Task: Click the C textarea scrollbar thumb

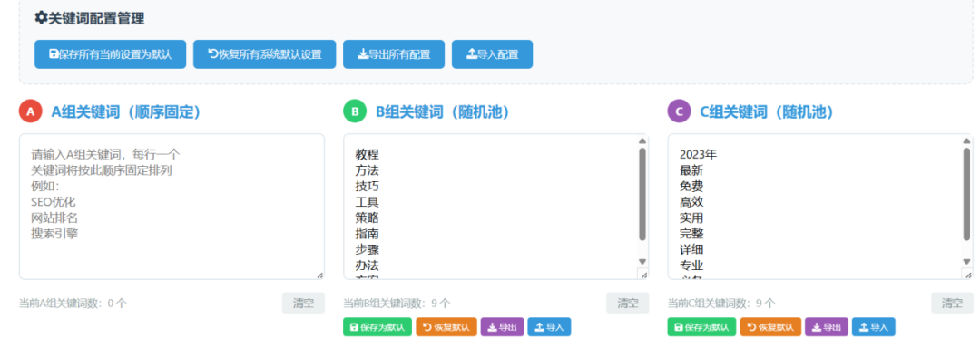Action: pyautogui.click(x=967, y=194)
